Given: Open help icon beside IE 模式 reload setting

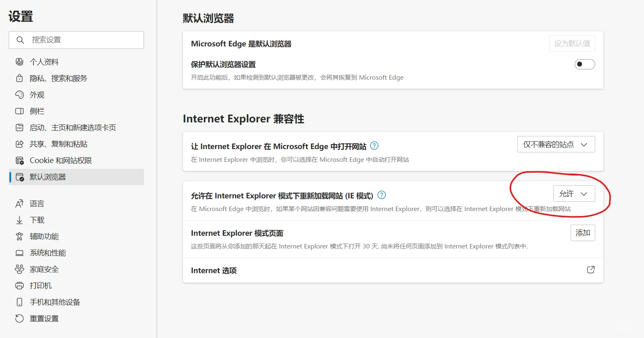Looking at the screenshot, I should (x=381, y=195).
